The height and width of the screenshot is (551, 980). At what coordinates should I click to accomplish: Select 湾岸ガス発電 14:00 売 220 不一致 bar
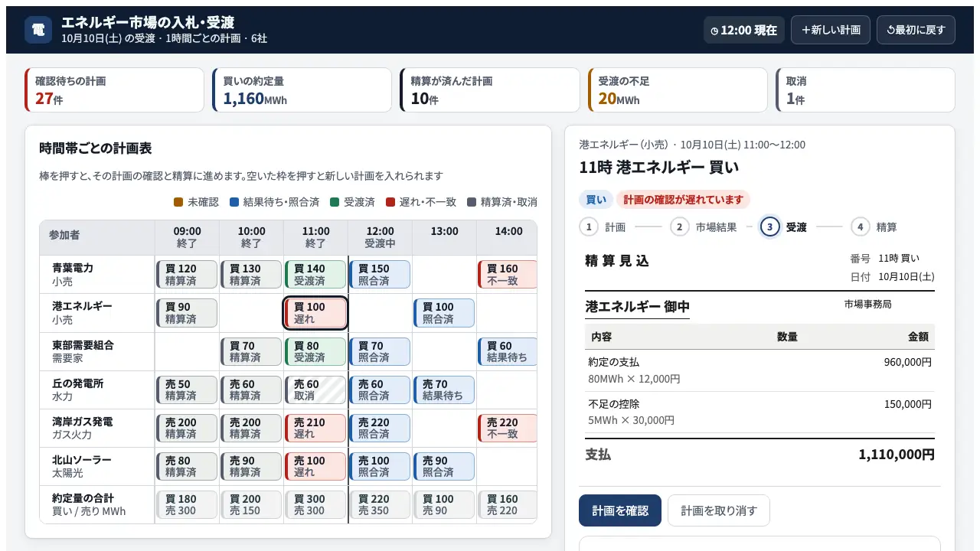click(x=507, y=428)
